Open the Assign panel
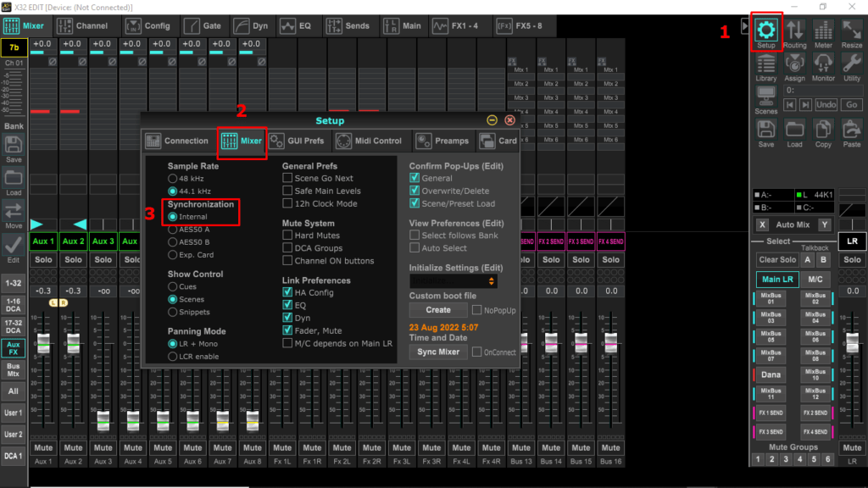 (x=794, y=65)
